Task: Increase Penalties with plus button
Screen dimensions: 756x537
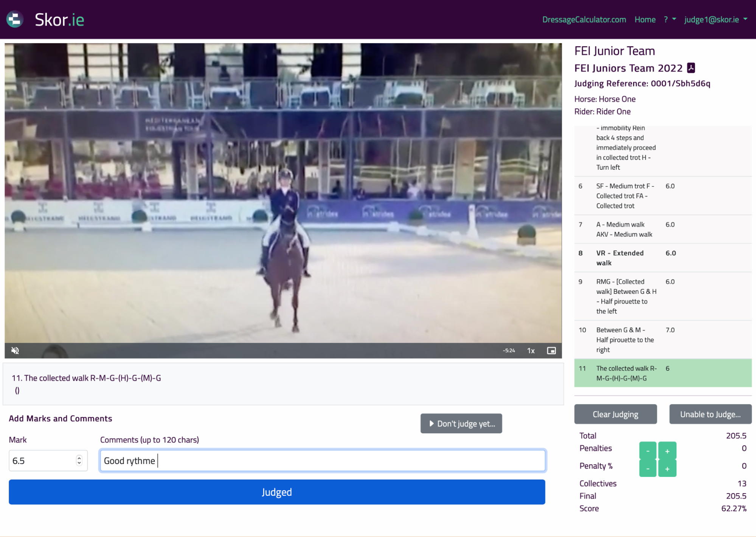Action: pos(667,451)
